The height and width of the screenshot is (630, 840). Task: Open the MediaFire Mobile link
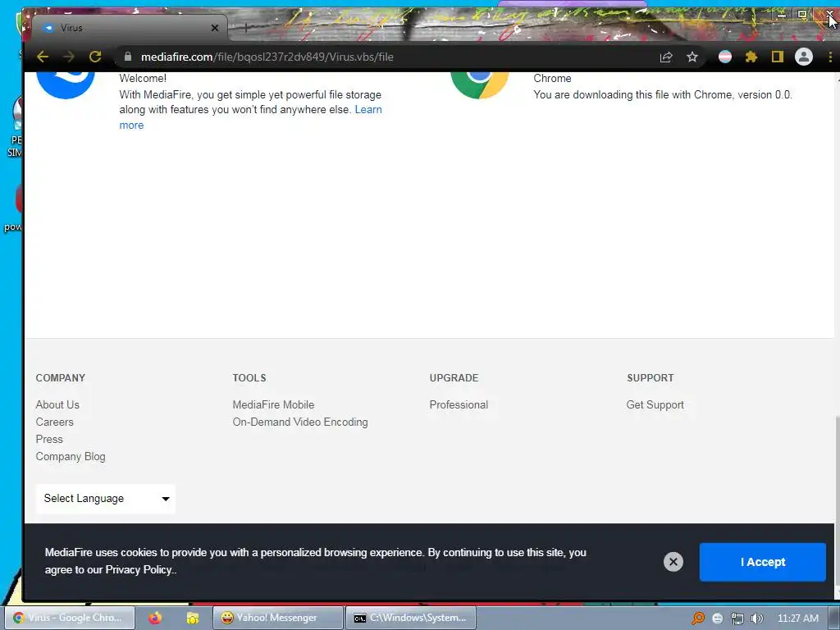coord(273,405)
